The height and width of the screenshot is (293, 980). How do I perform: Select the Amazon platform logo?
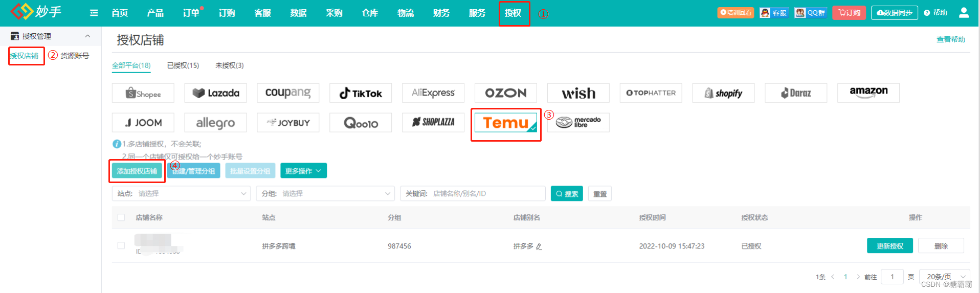[x=869, y=93]
